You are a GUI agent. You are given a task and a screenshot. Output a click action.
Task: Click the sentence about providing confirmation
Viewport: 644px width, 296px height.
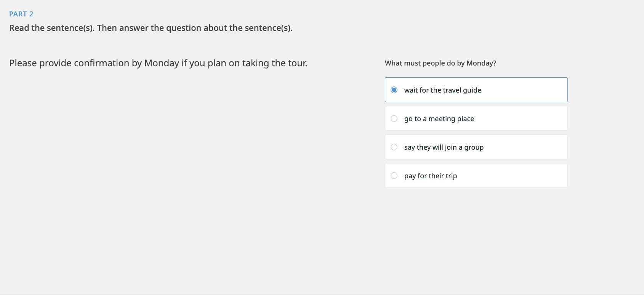159,63
